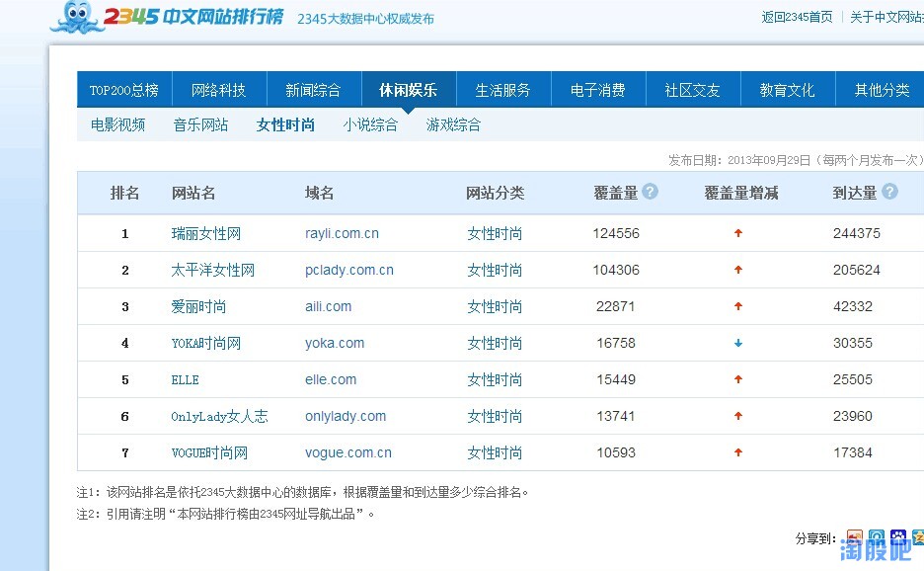Select the 女性时尚 subcategory

286,124
